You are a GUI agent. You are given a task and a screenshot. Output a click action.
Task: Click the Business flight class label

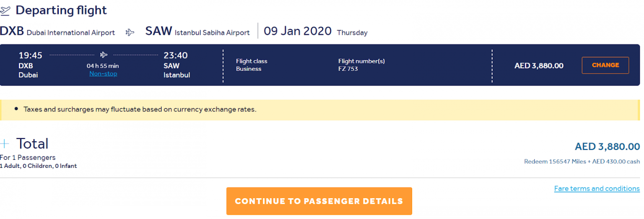click(249, 69)
